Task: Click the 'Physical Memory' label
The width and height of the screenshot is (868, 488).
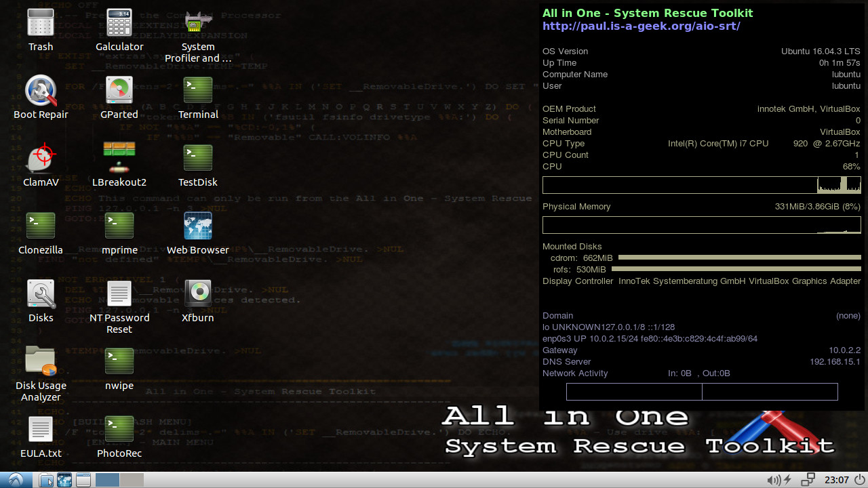Action: pyautogui.click(x=576, y=207)
